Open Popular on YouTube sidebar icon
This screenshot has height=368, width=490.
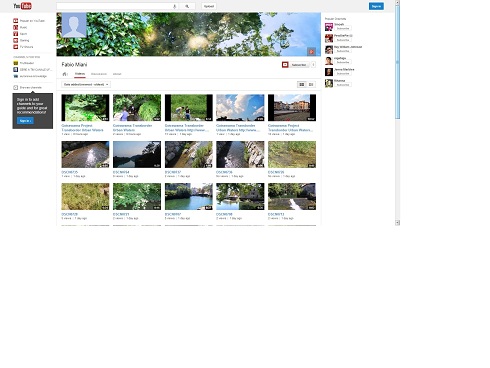tap(15, 21)
